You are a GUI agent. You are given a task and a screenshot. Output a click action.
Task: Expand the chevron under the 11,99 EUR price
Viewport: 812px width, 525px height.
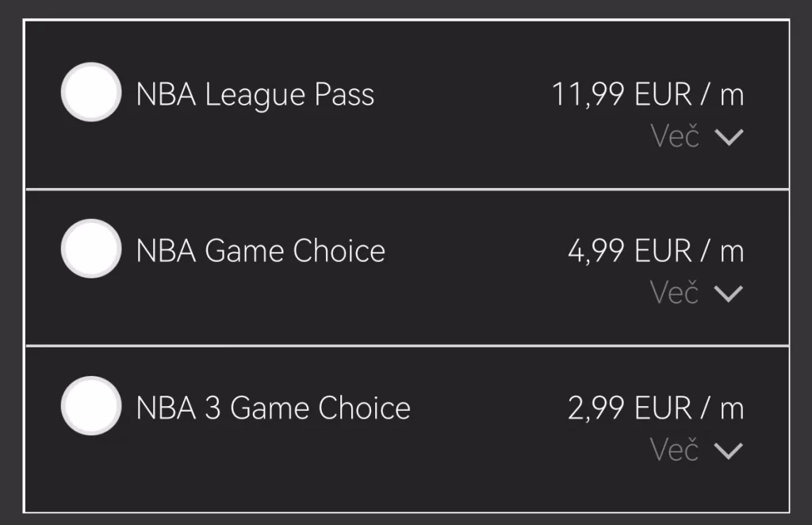coord(728,137)
